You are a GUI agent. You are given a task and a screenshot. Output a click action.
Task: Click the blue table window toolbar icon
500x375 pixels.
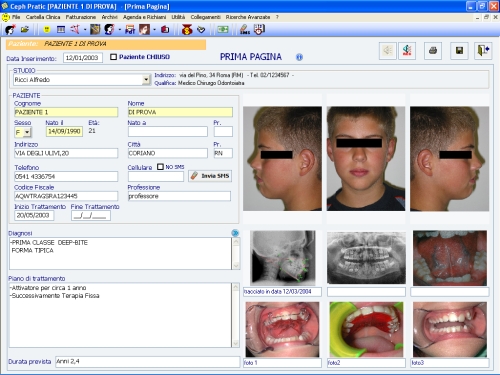click(x=61, y=30)
